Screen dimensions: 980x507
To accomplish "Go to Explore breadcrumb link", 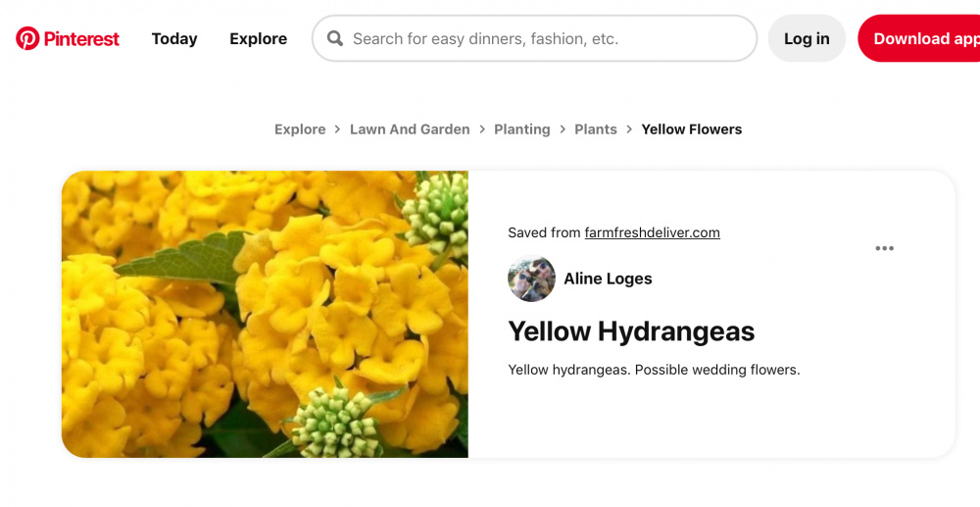I will [300, 129].
